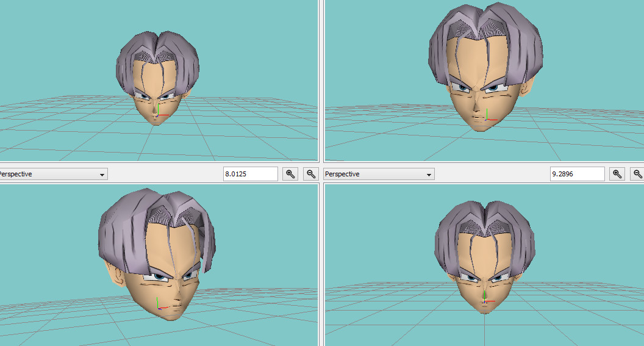Click zoom-out magnifier beside 8.0125 field
The image size is (644, 346).
[x=311, y=174]
